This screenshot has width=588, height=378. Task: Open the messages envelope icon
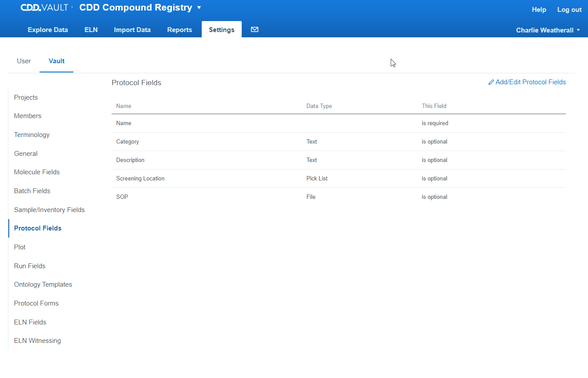click(x=254, y=29)
